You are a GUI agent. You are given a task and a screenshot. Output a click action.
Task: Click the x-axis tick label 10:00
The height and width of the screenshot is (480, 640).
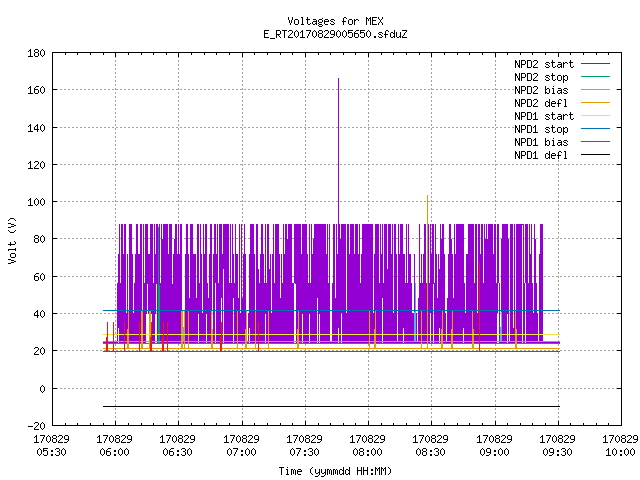point(620,452)
